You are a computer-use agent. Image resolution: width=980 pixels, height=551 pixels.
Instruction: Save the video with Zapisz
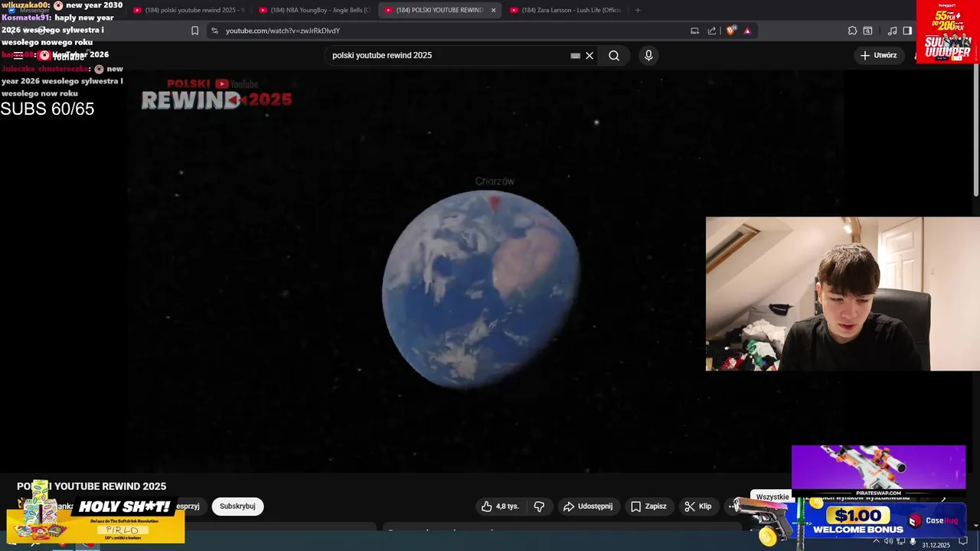[648, 506]
